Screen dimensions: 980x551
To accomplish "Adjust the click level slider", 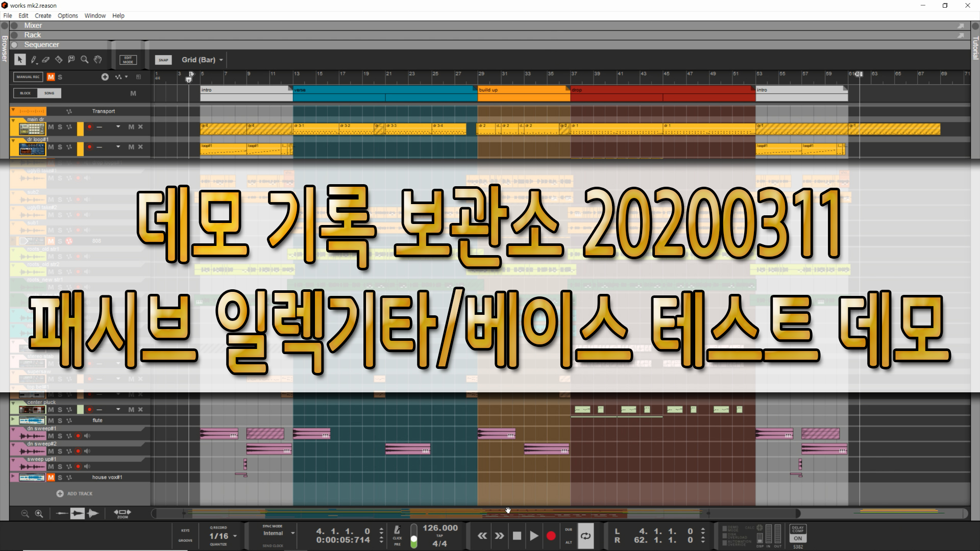I will coord(414,538).
